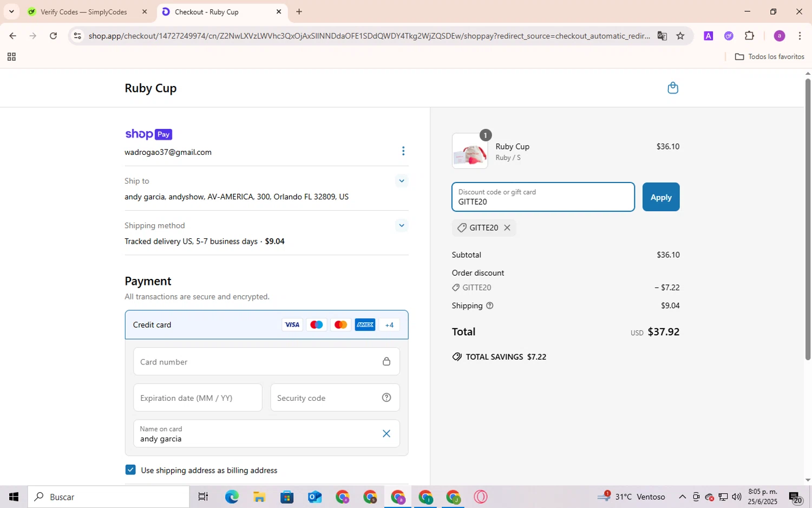The height and width of the screenshot is (508, 812).
Task: Click the Card number field
Action: 266,362
